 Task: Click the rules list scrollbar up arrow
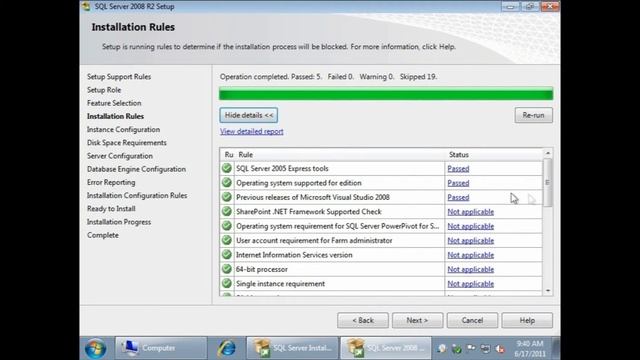point(548,153)
